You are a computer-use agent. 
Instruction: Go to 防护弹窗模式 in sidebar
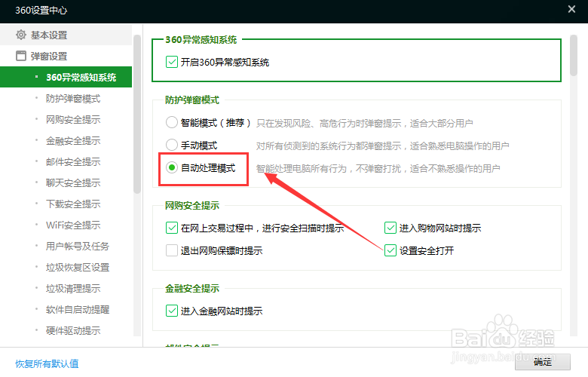pyautogui.click(x=73, y=99)
